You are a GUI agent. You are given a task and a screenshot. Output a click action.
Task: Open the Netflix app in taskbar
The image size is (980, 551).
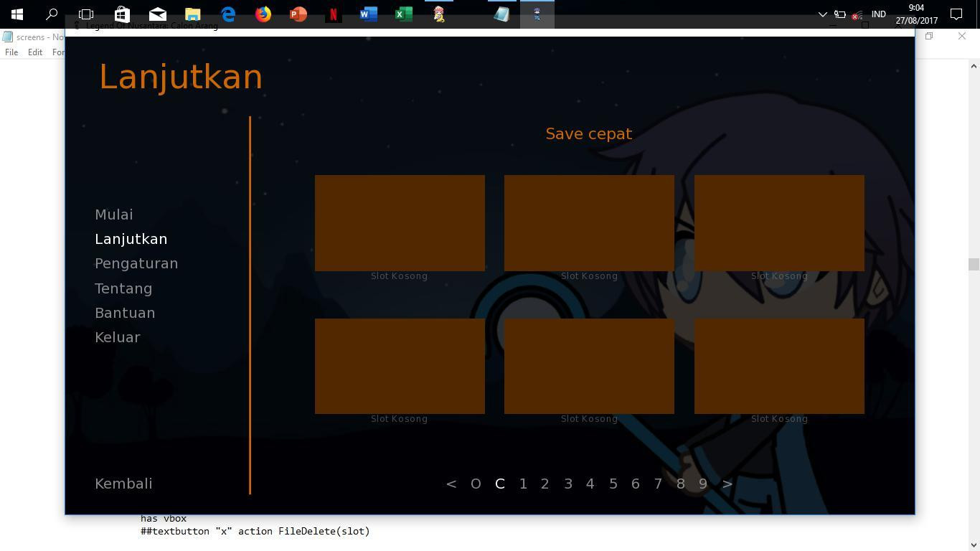(x=334, y=14)
